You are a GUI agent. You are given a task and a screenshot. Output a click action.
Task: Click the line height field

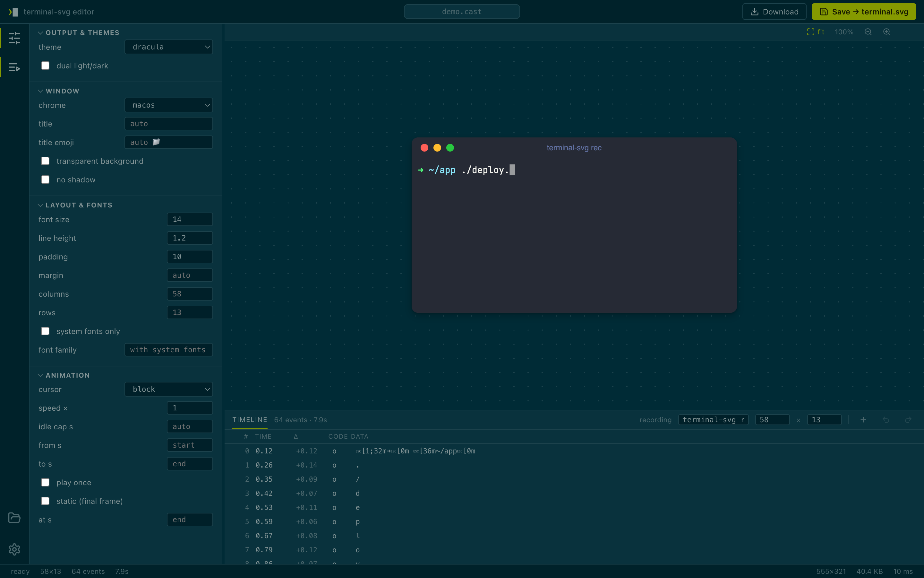point(190,238)
